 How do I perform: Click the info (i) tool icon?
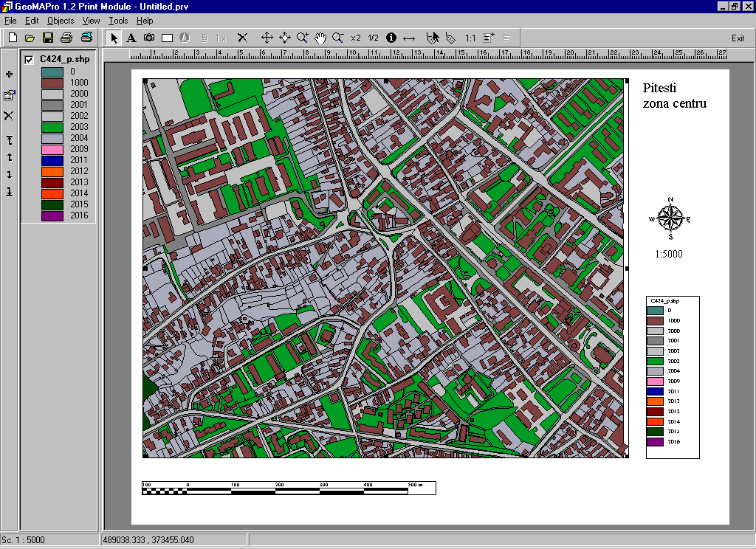click(x=391, y=38)
